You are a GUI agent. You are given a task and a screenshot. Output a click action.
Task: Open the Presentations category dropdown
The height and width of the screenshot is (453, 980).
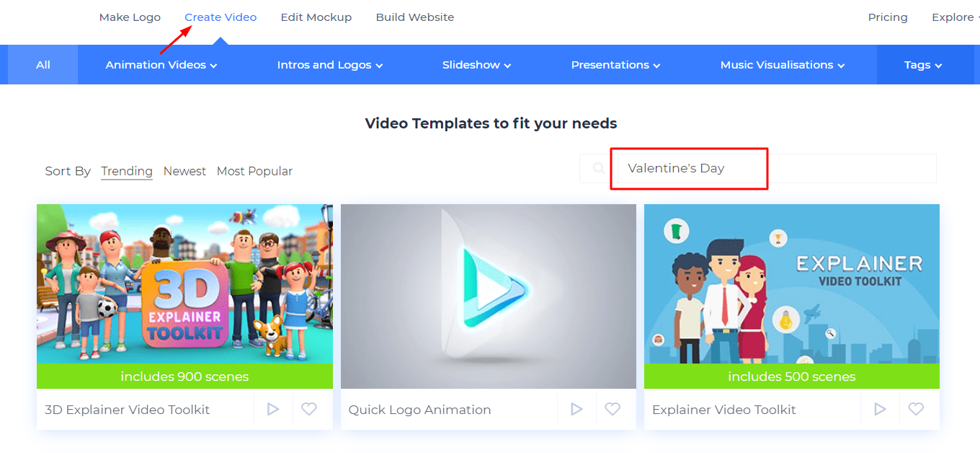(x=615, y=64)
